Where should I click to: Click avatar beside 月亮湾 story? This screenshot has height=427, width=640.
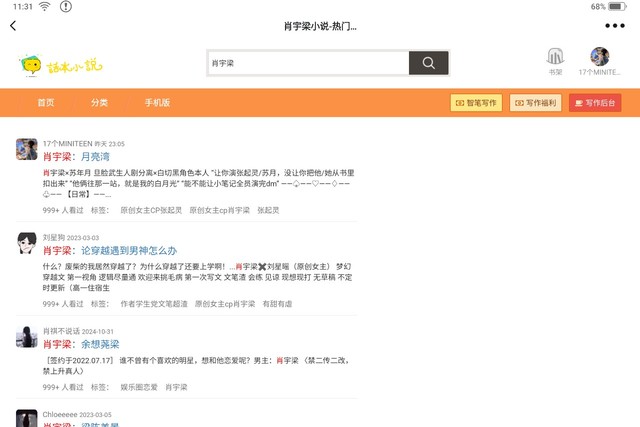tap(27, 149)
